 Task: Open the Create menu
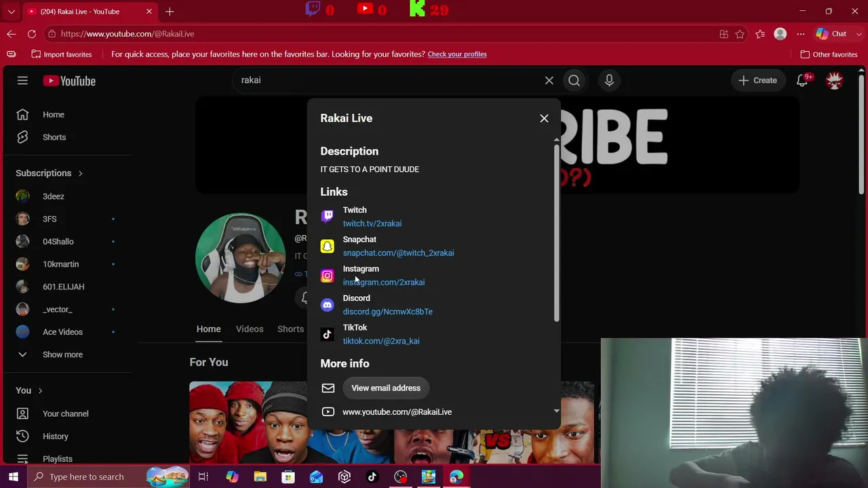click(757, 81)
